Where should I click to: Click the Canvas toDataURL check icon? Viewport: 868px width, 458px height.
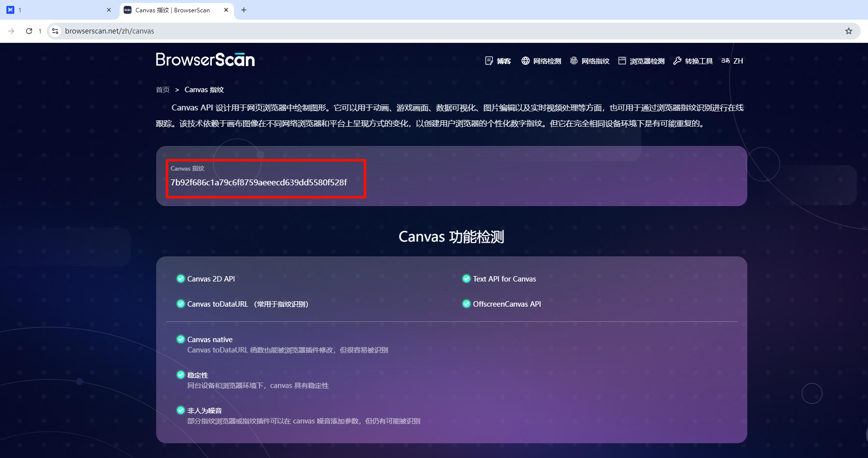point(181,304)
